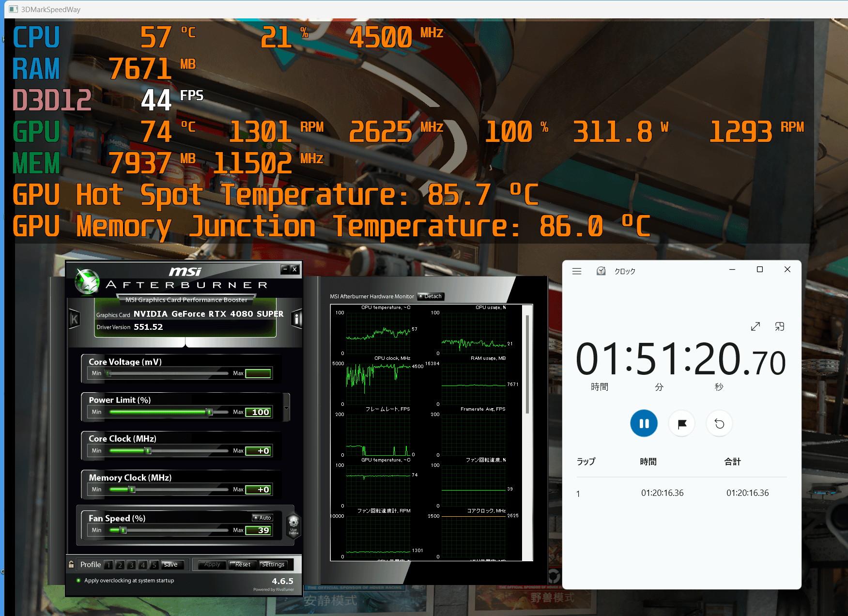848x616 pixels.
Task: Click the Memory Clock slider handle
Action: [132, 490]
